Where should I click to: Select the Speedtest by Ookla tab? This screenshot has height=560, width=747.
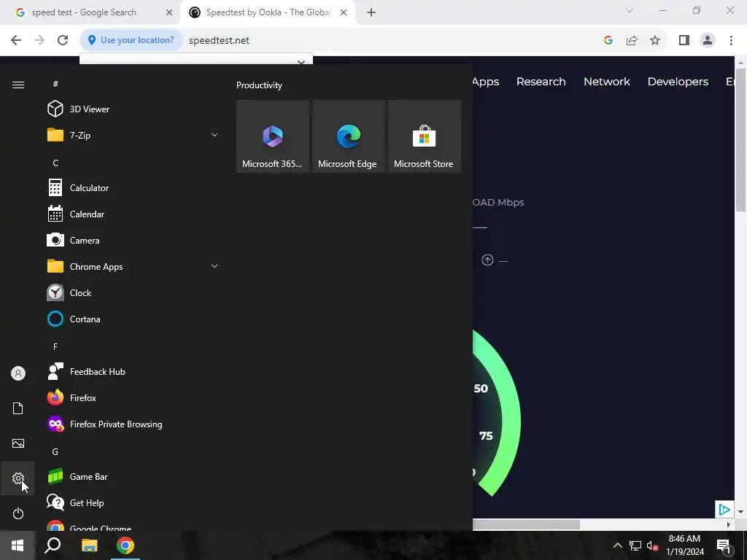click(x=268, y=12)
